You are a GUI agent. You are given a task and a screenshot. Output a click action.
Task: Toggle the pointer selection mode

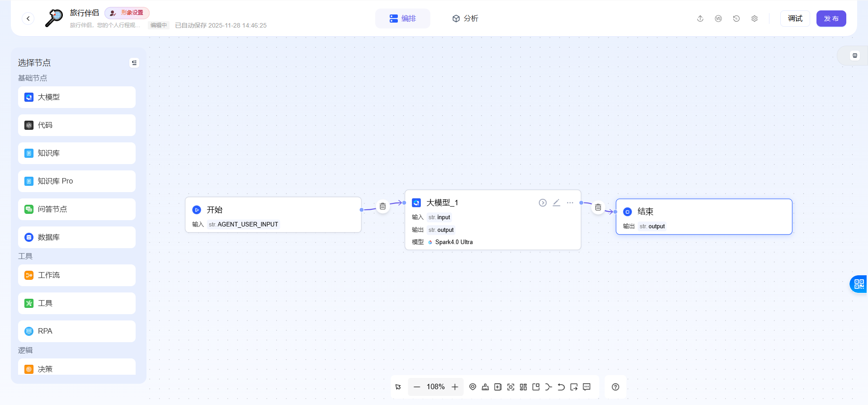click(398, 387)
